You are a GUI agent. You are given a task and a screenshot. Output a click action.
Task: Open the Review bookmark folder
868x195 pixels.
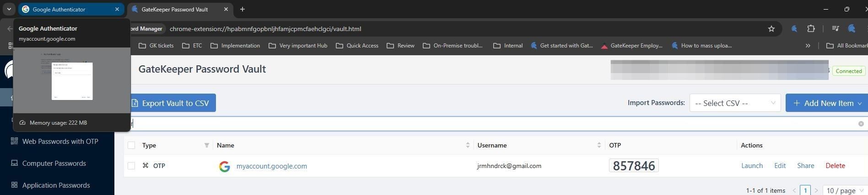pyautogui.click(x=400, y=46)
